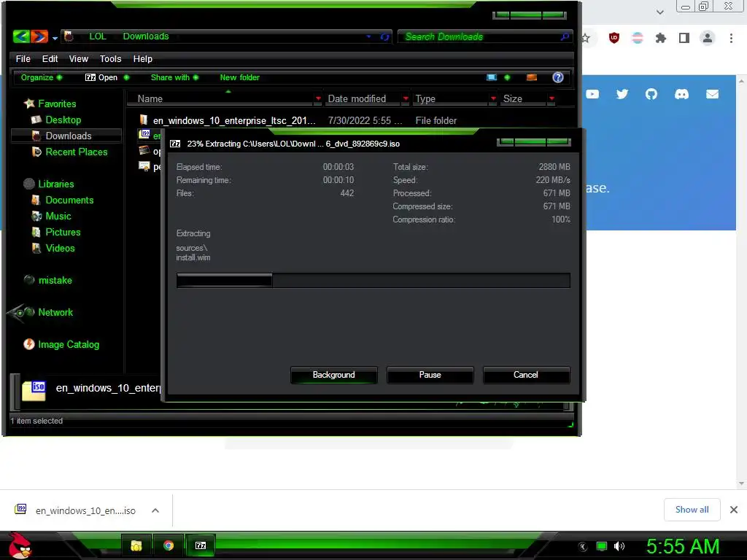This screenshot has width=747, height=560.
Task: Select Downloads in the navigation pane
Action: [66, 136]
